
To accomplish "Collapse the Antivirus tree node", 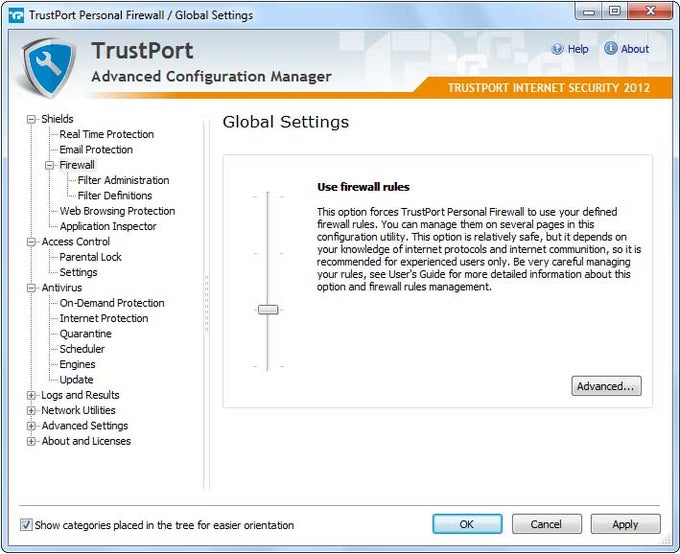I will point(31,288).
